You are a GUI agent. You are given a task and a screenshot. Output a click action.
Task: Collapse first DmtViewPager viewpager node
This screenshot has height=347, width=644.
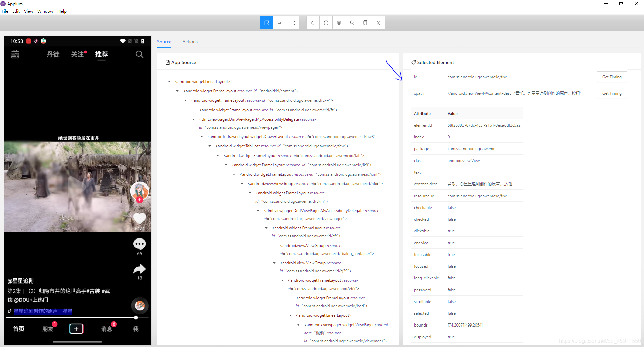[194, 119]
